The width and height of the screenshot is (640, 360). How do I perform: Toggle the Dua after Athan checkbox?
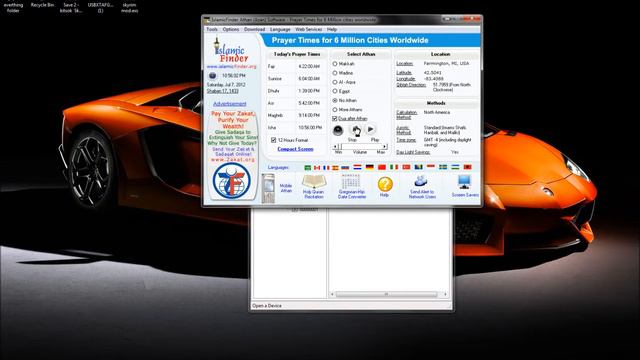tap(335, 118)
